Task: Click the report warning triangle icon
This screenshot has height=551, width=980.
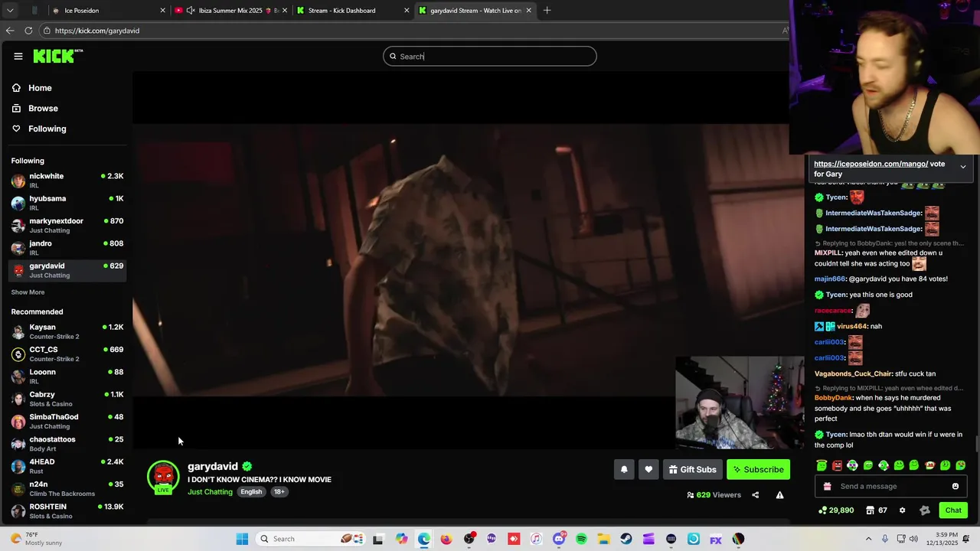Action: click(779, 495)
